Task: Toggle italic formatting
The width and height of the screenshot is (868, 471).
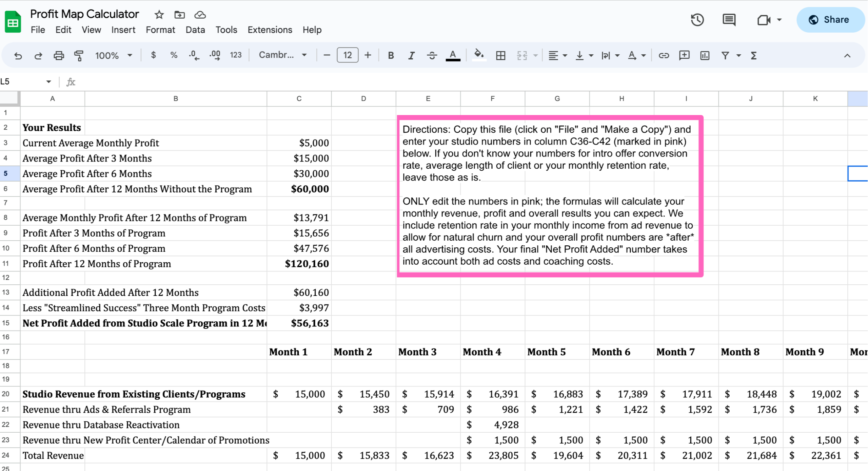Action: pyautogui.click(x=411, y=55)
